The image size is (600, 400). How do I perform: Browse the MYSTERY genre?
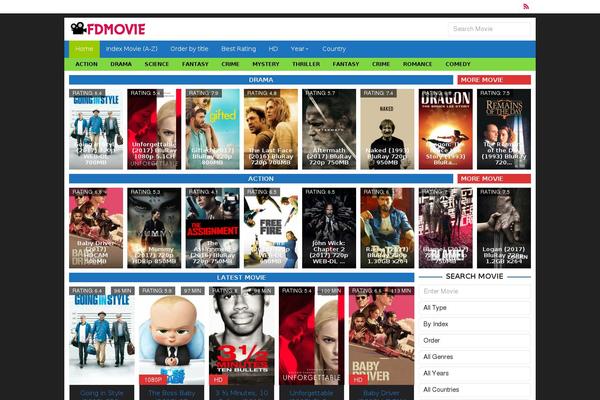tap(266, 64)
